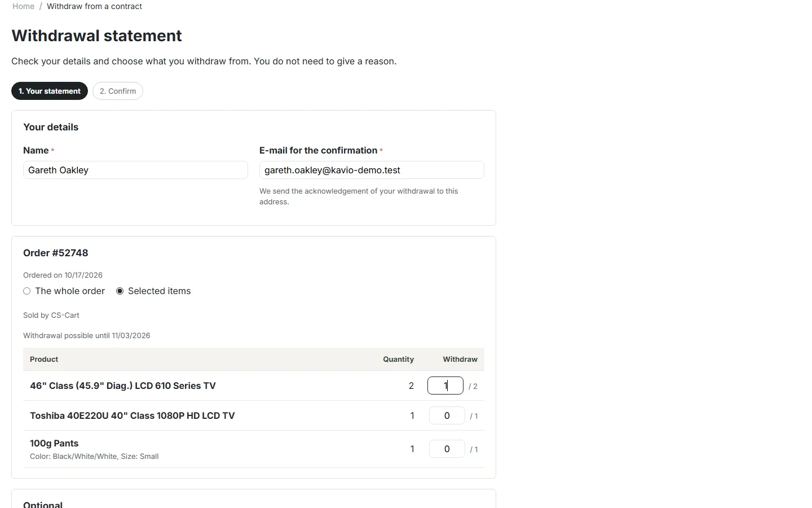Click product name '46" Class (45.9" Diag.) LCD 610 Series TV'
Screen dimensions: 812x508
click(x=123, y=386)
